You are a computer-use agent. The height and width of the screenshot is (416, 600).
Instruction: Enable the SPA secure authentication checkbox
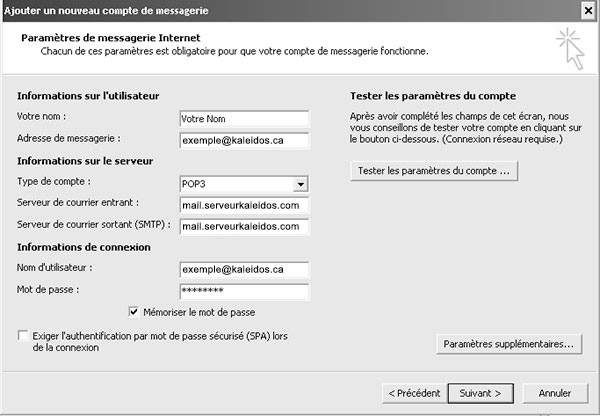click(x=23, y=336)
